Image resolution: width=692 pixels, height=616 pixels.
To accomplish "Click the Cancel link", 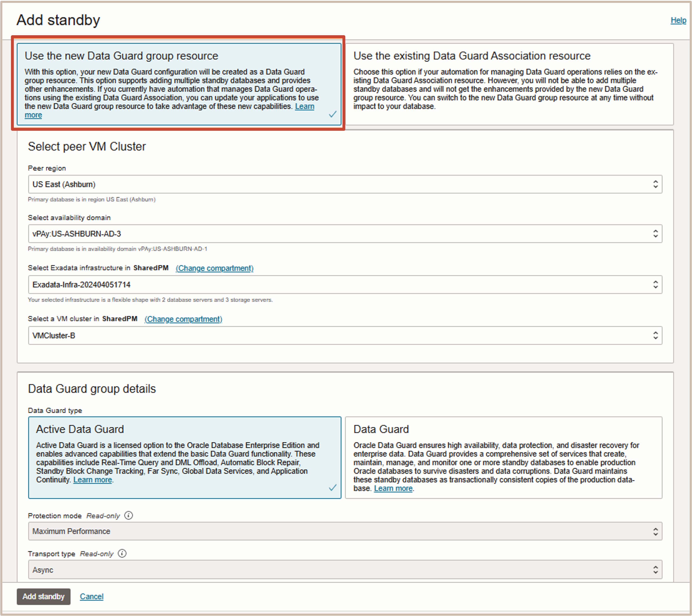I will click(91, 596).
